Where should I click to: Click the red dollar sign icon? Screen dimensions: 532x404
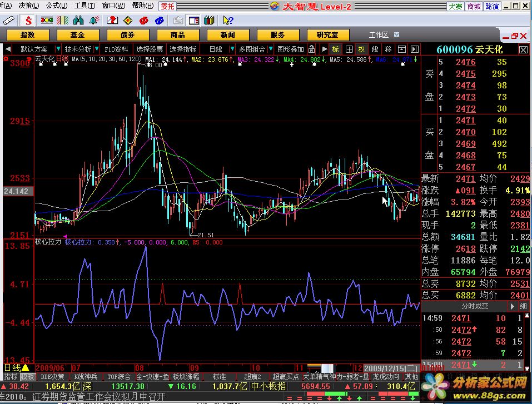[28, 21]
